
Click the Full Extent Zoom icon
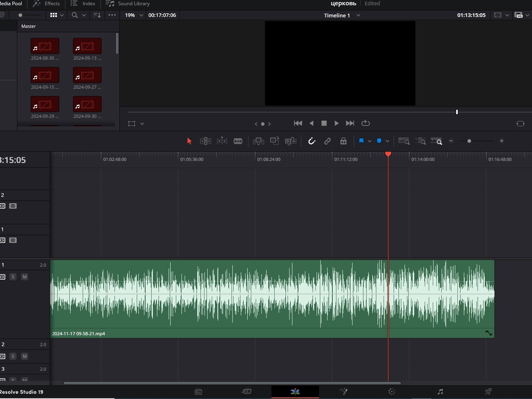coord(404,141)
